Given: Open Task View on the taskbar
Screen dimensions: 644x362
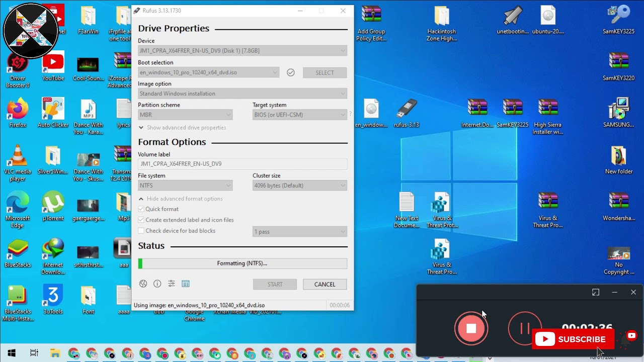Looking at the screenshot, I should [x=34, y=353].
